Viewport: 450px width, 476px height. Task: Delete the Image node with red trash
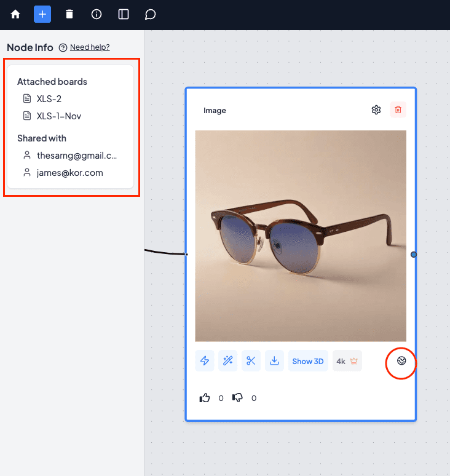tap(398, 109)
